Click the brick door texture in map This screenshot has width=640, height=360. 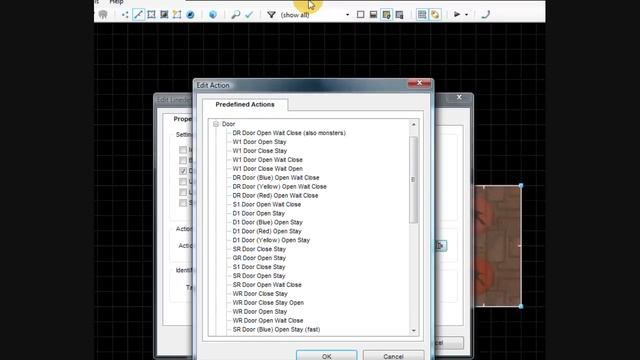click(x=498, y=246)
